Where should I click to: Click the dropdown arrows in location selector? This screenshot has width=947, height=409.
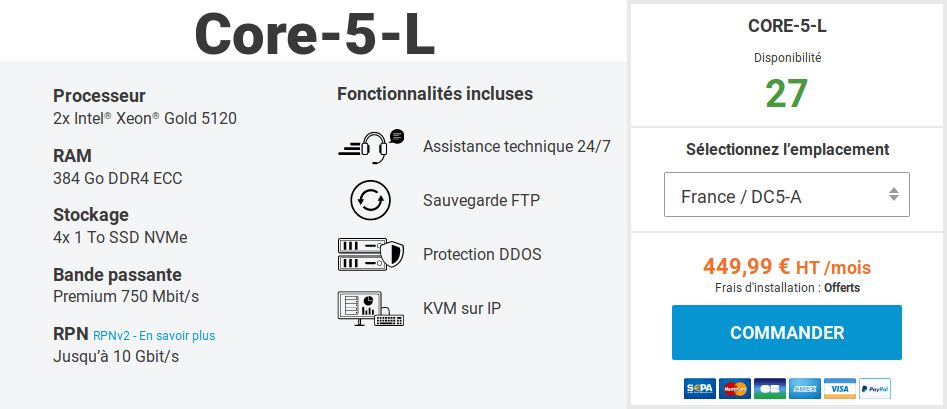pos(894,195)
